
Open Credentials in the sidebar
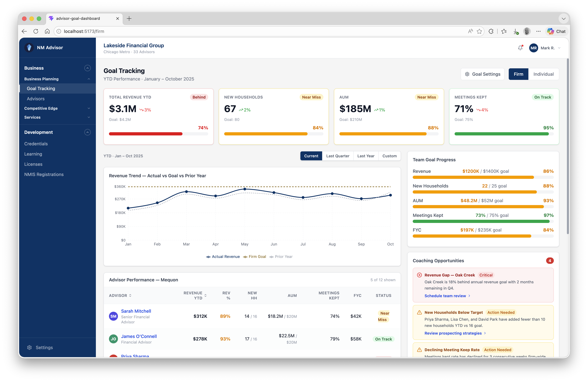36,144
